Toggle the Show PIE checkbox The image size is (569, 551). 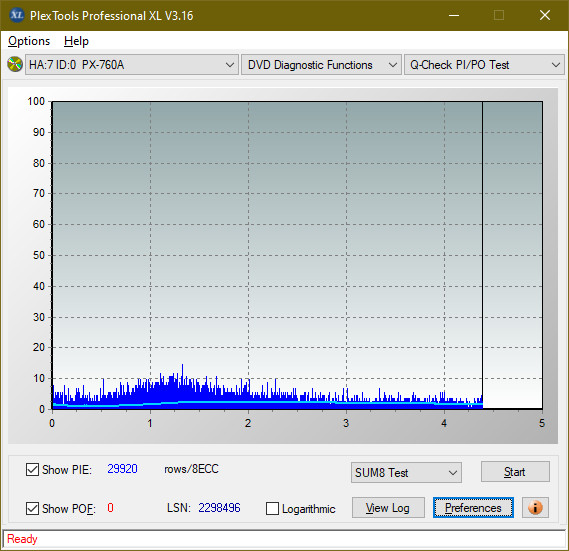pyautogui.click(x=32, y=469)
